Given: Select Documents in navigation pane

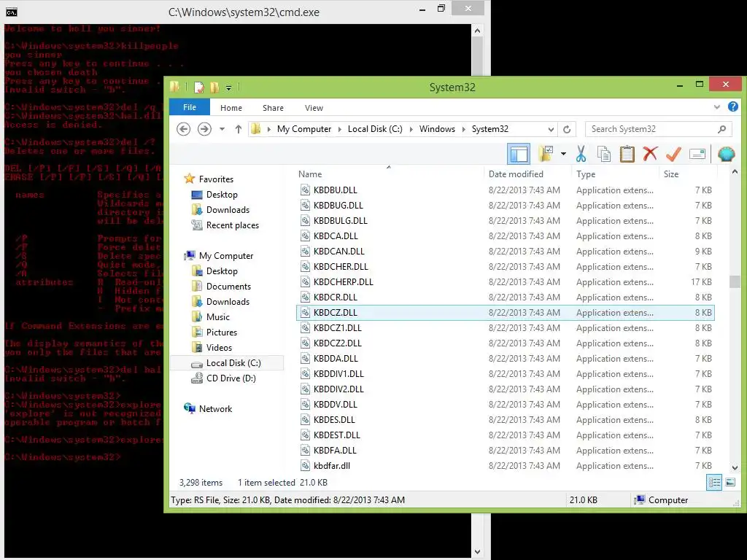Looking at the screenshot, I should pos(228,286).
